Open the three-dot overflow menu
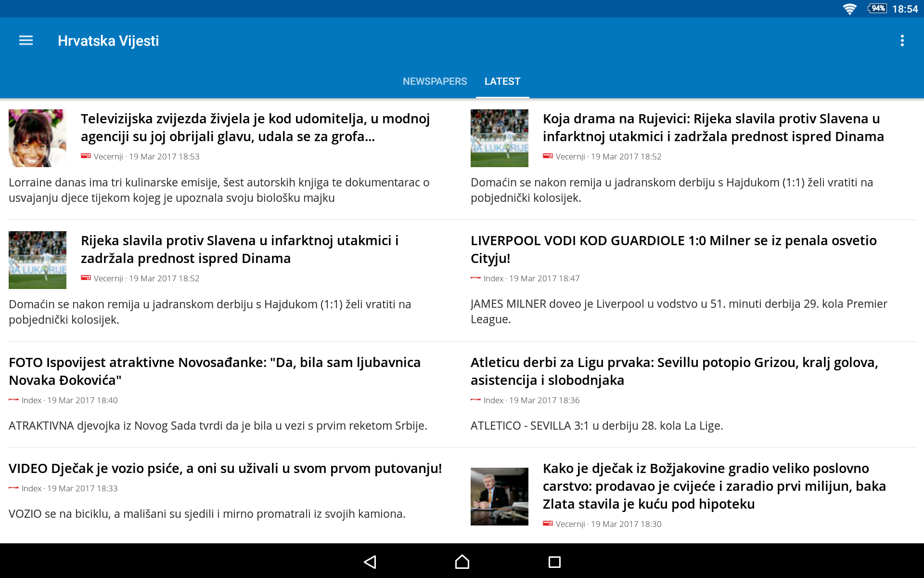The width and height of the screenshot is (924, 578). 902,40
